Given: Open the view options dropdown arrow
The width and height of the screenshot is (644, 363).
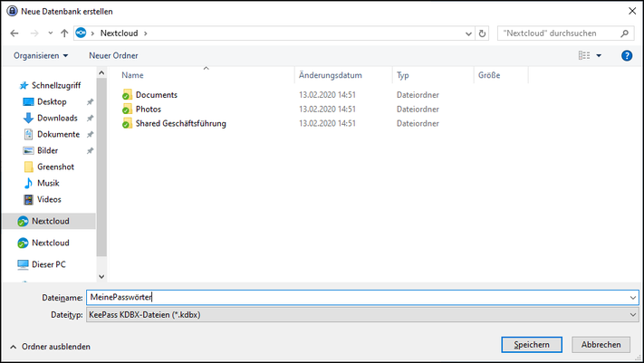Looking at the screenshot, I should point(599,56).
